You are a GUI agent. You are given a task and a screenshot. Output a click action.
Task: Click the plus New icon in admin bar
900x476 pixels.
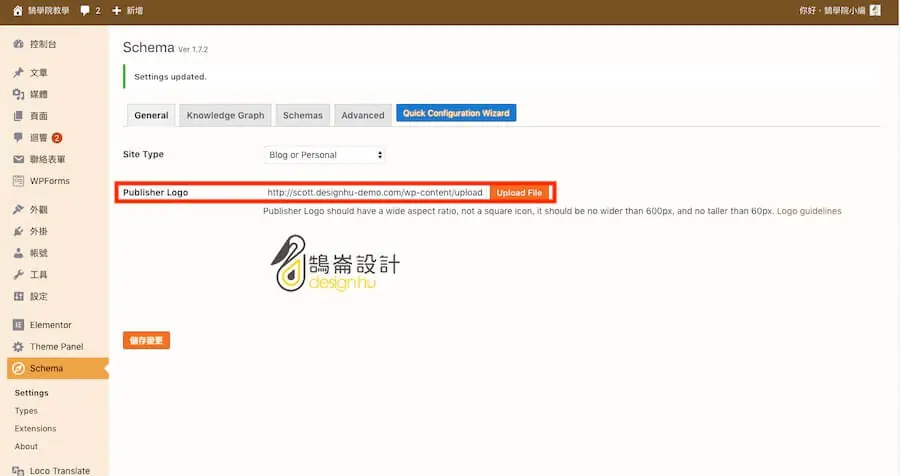117,10
